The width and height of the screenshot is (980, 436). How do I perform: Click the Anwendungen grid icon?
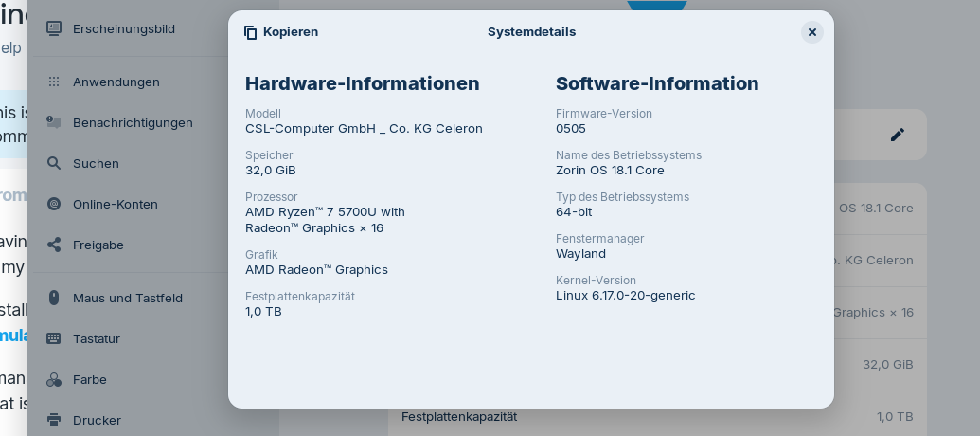pyautogui.click(x=54, y=82)
